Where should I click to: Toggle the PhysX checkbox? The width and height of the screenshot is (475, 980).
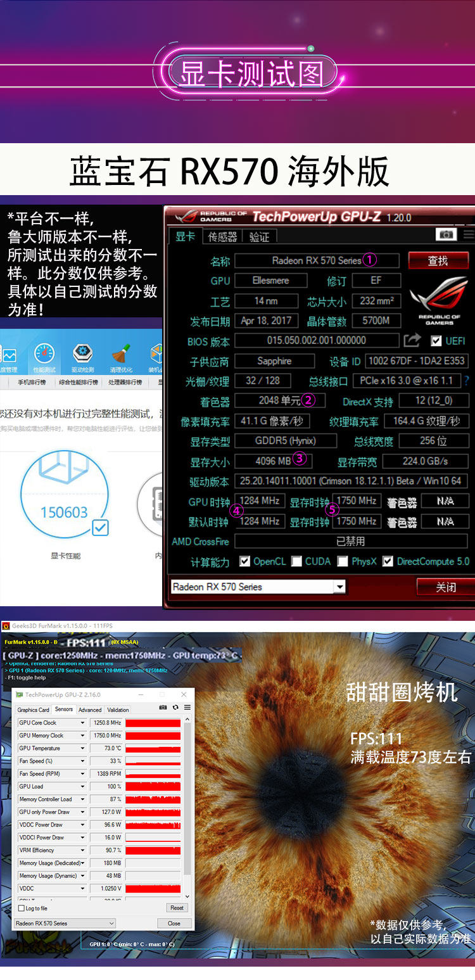click(343, 561)
